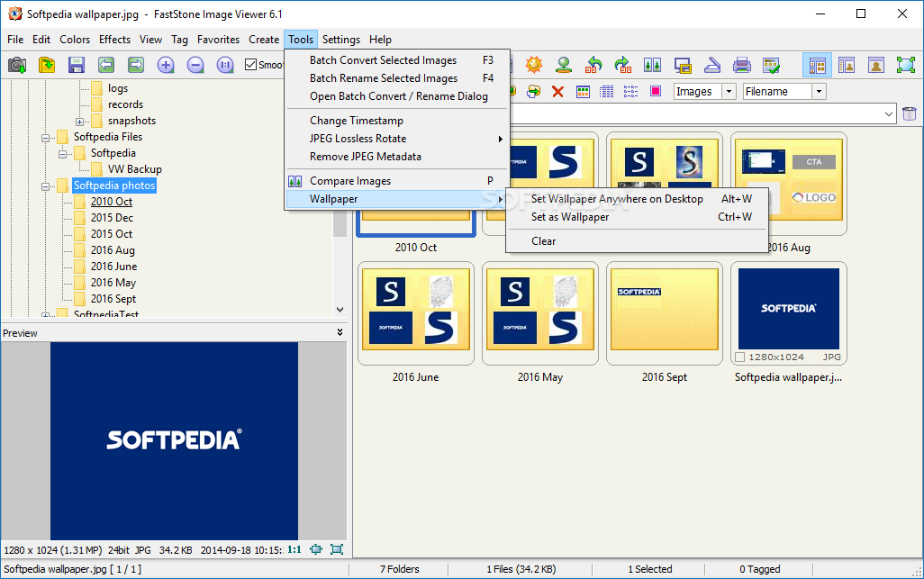Select the 2015 Dec folder in tree
The width and height of the screenshot is (924, 579).
coord(112,218)
